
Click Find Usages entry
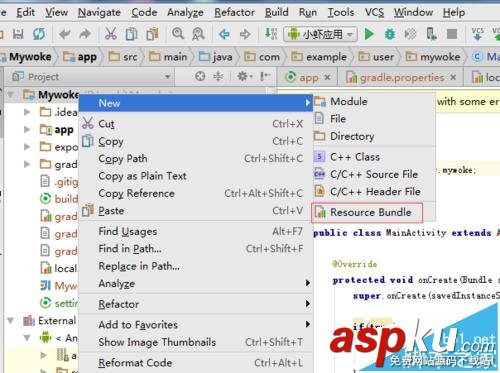(x=195, y=231)
